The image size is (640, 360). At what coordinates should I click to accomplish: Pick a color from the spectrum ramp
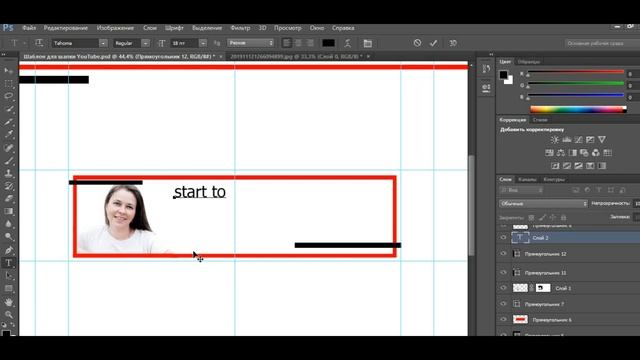578,109
